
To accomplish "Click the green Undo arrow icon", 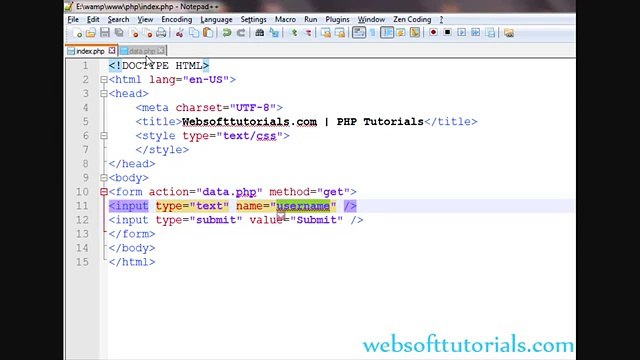I will 227,33.
